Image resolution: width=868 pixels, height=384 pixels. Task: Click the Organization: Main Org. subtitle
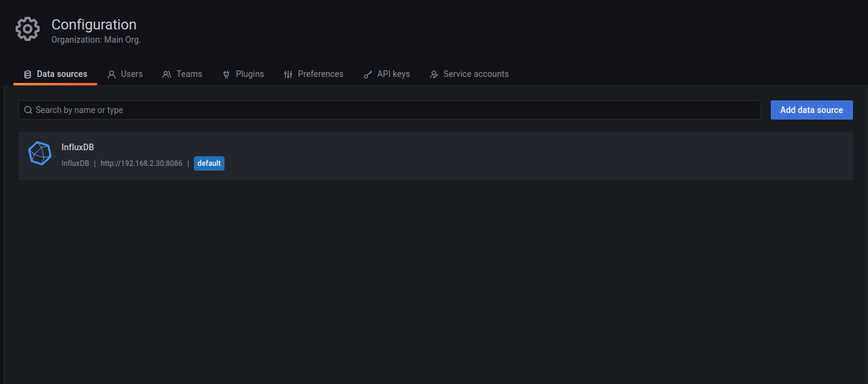96,40
